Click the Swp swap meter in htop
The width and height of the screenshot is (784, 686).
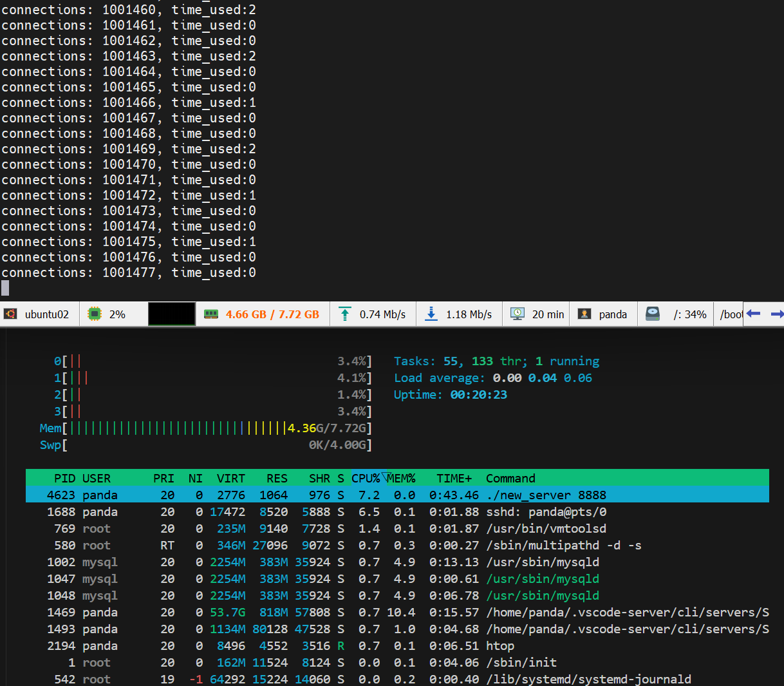(x=206, y=444)
